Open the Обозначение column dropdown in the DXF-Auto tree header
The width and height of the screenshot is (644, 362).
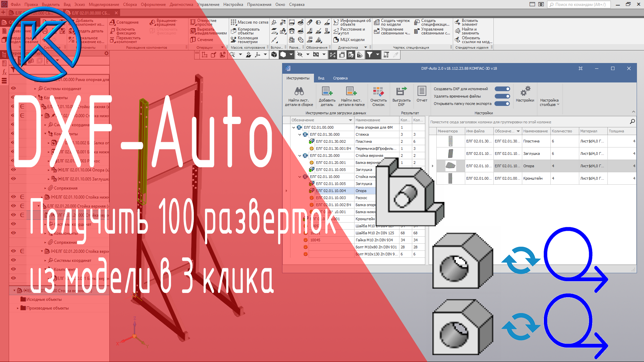[350, 120]
